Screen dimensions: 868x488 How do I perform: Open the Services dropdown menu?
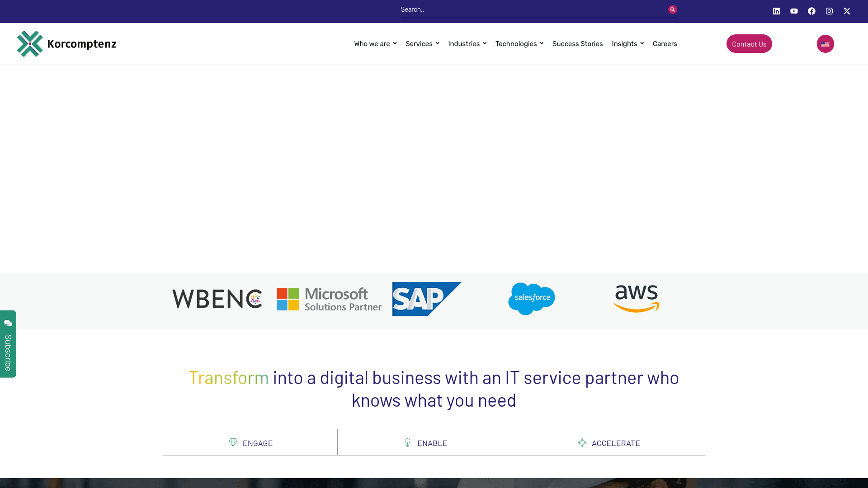[420, 43]
